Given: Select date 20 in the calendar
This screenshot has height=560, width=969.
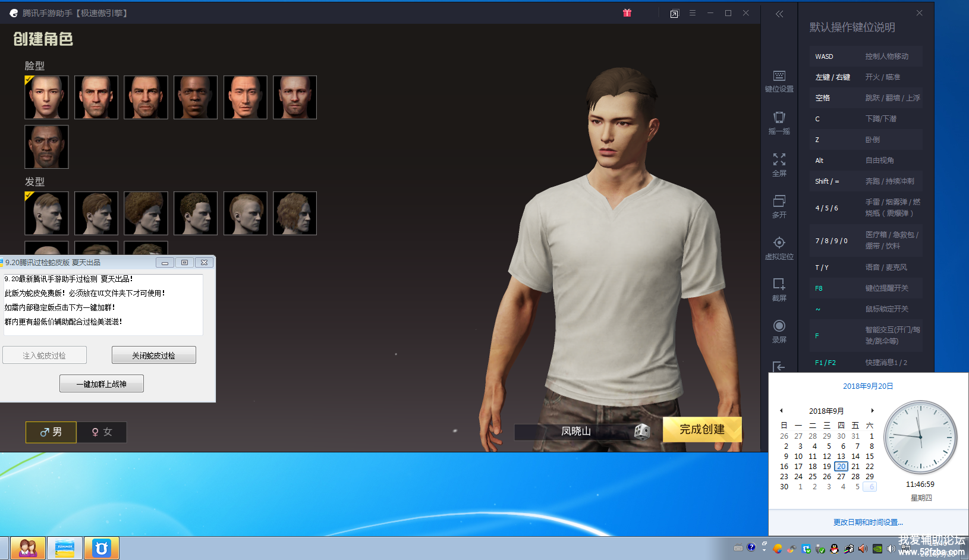Looking at the screenshot, I should pyautogui.click(x=841, y=467).
